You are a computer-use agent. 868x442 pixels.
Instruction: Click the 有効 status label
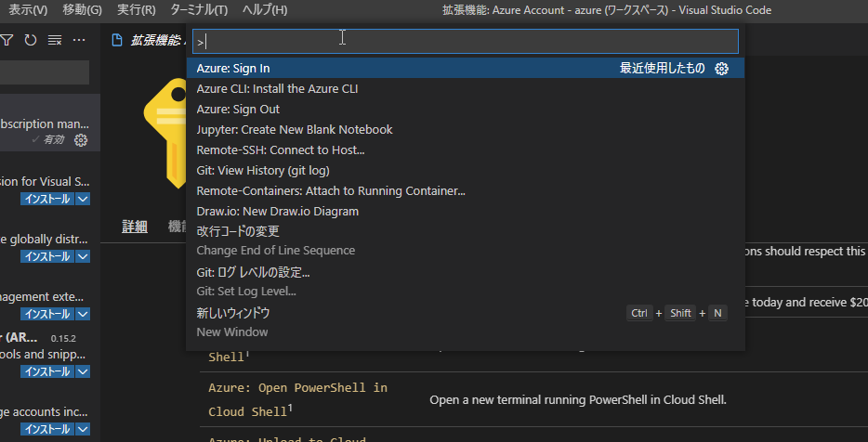[54, 140]
